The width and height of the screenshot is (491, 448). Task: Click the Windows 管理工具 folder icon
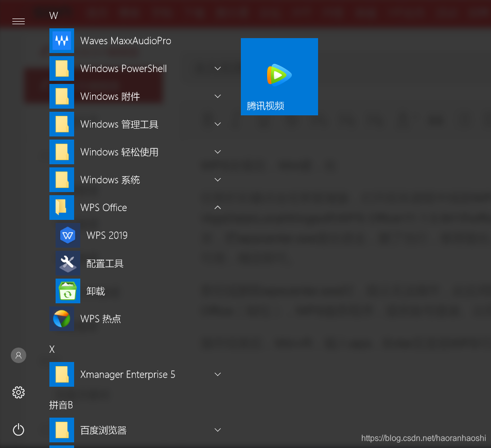coord(62,124)
